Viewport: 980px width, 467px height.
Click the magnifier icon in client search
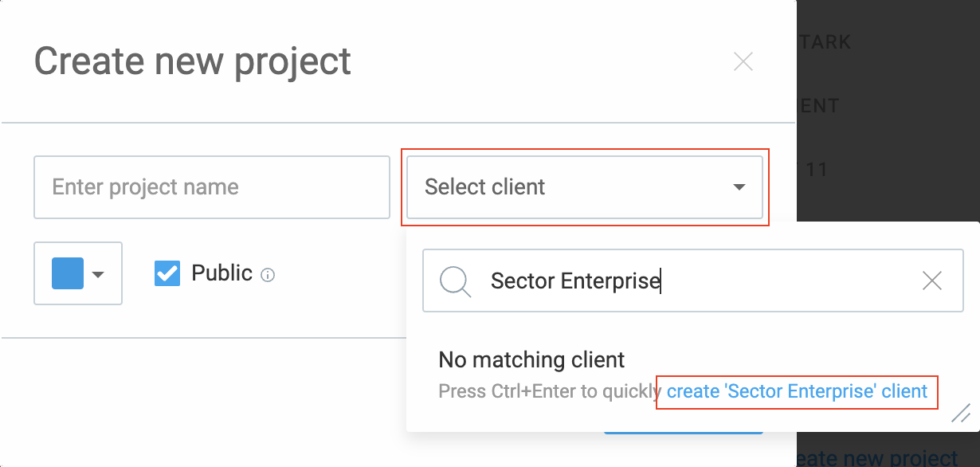(456, 281)
